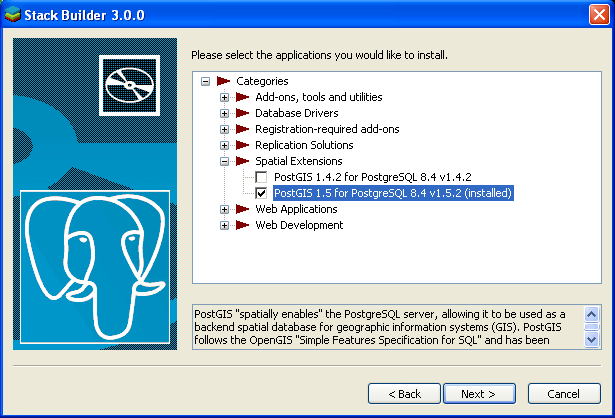615x418 pixels.
Task: Click the Add-ons, tools and utilities flag icon
Action: [243, 97]
